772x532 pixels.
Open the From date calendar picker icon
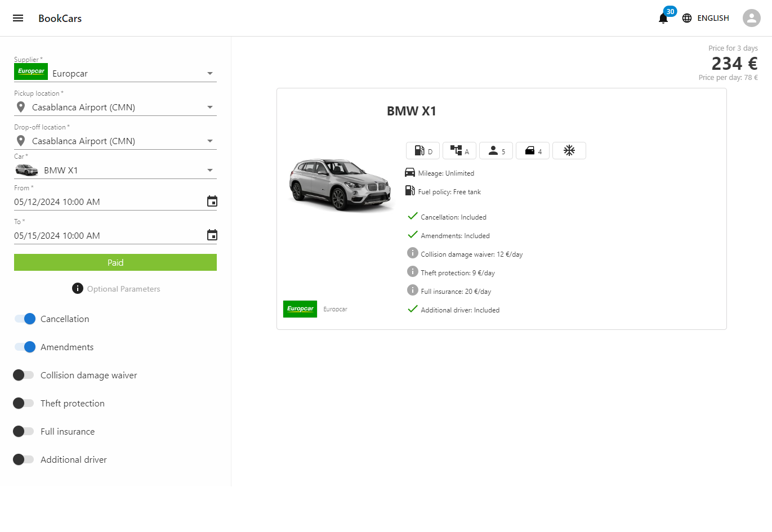212,201
